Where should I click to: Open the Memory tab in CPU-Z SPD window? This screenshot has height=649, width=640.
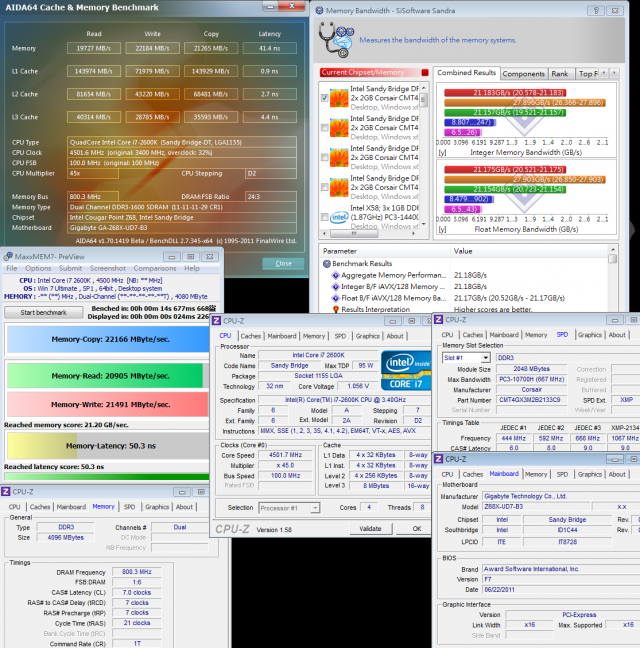[x=536, y=335]
